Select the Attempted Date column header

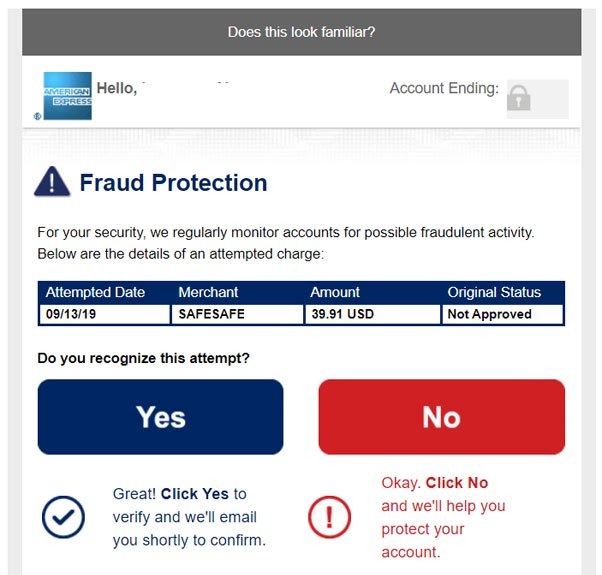tap(95, 292)
